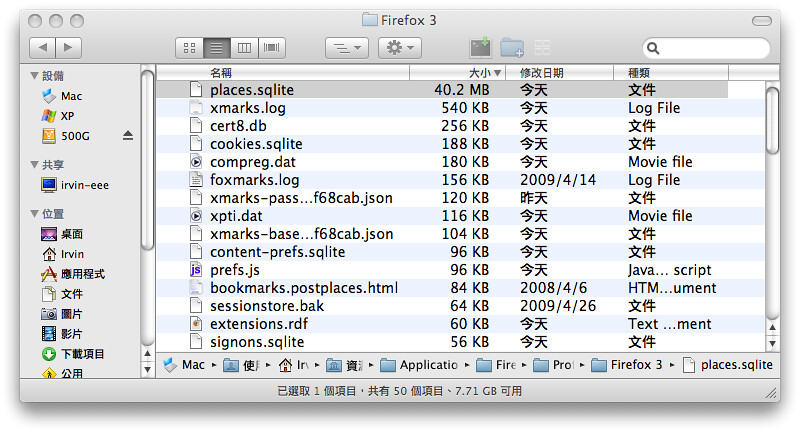800x432 pixels.
Task: Open irvin-eee shared computer
Action: (75, 185)
